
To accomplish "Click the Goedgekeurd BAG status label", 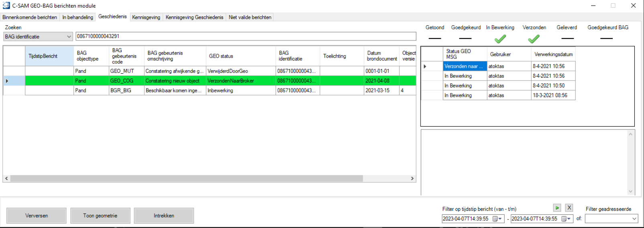I will tap(608, 27).
